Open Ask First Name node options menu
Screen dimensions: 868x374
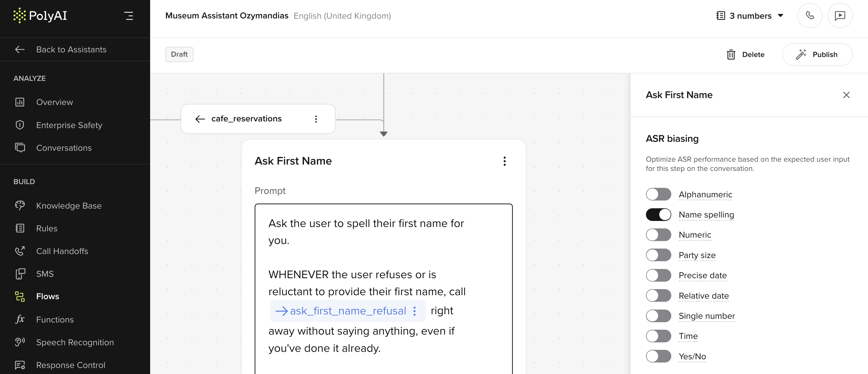pos(504,161)
